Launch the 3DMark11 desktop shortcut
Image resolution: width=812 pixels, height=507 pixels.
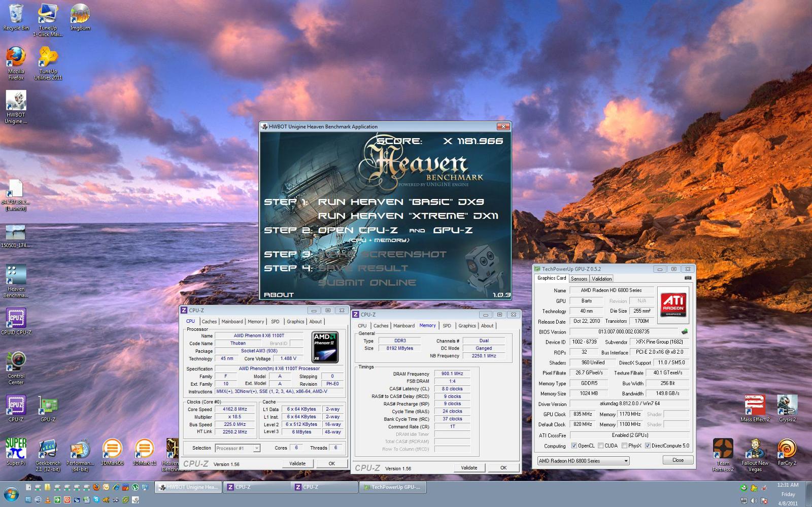[144, 452]
